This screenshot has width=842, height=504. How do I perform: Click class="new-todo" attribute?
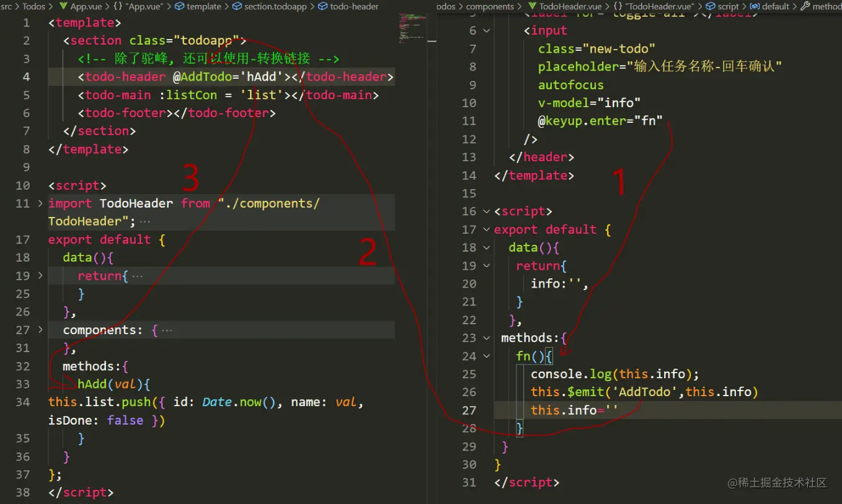(x=596, y=48)
